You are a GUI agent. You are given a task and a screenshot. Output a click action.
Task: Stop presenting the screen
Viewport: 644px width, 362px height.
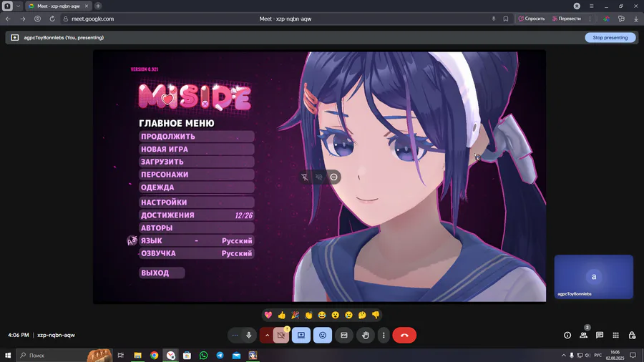(x=610, y=37)
